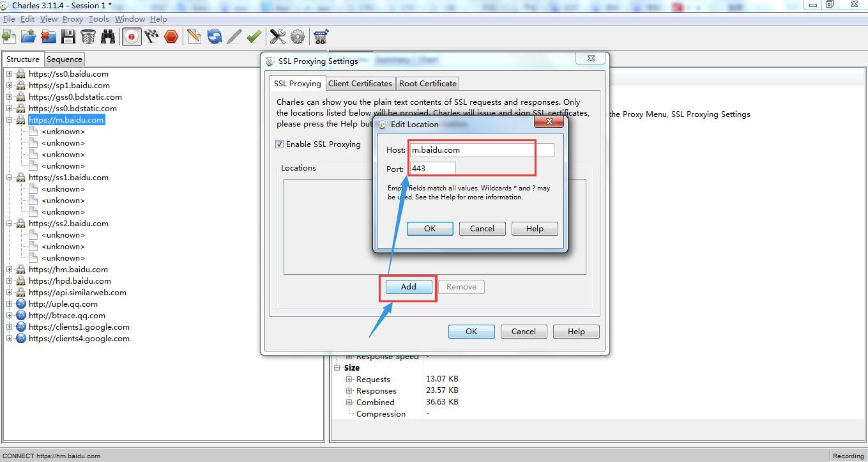Image resolution: width=868 pixels, height=462 pixels.
Task: Toggle throttling with the checkered flag icon
Action: click(151, 36)
